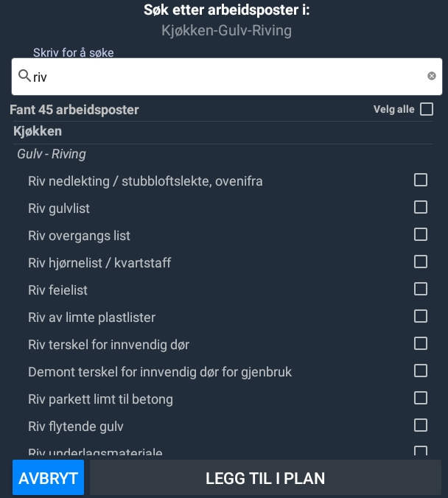Tick the 'Riv gulvlist' checkbox

pos(421,207)
